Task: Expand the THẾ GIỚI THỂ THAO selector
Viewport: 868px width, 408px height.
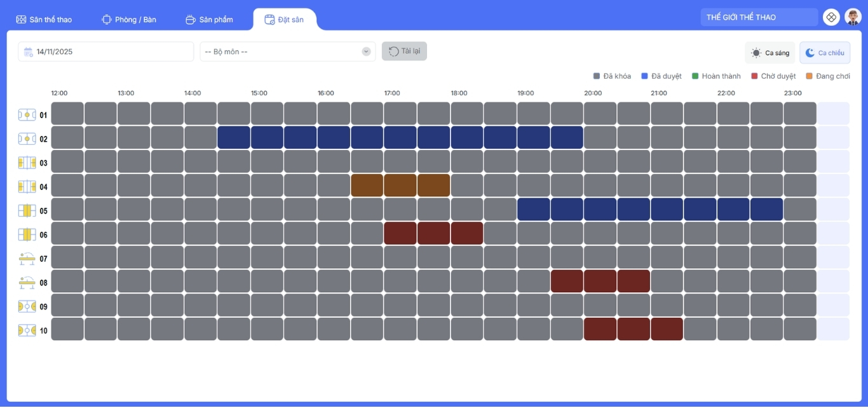Action: coord(759,17)
